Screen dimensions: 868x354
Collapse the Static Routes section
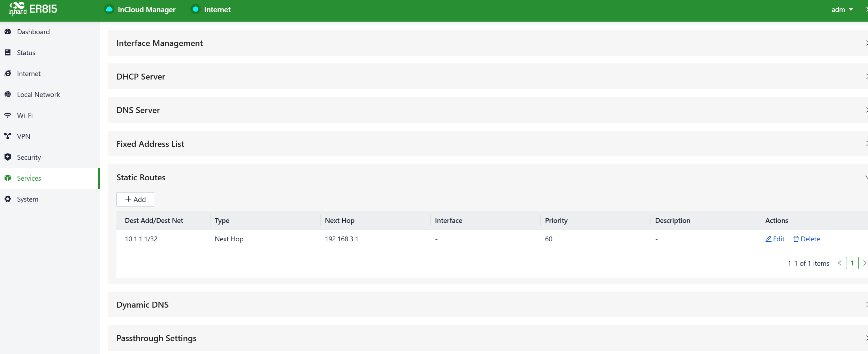487,178
